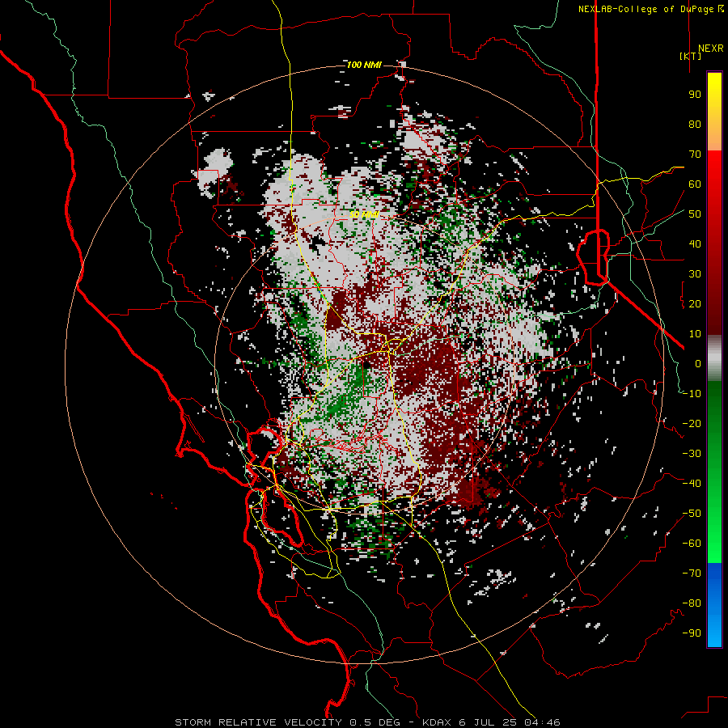728x728 pixels.
Task: Click the -30 scale value
Action: click(692, 454)
